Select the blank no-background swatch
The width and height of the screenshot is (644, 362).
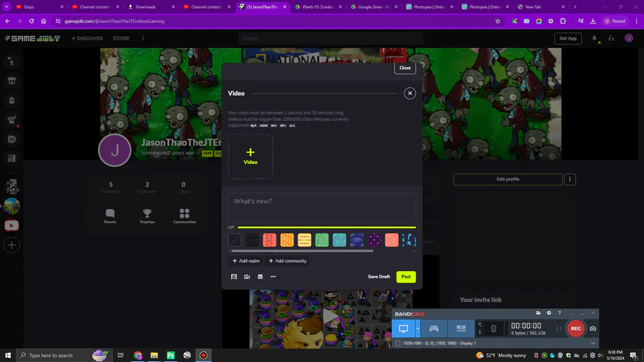point(235,240)
